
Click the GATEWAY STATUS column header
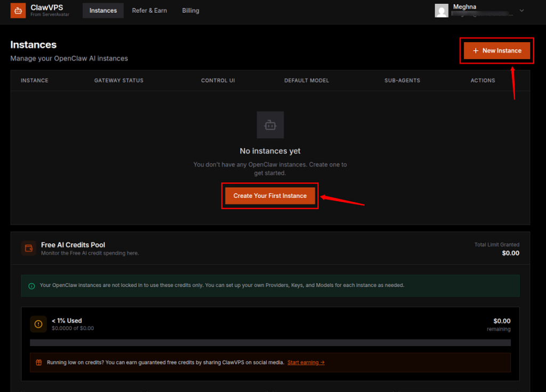(x=118, y=80)
